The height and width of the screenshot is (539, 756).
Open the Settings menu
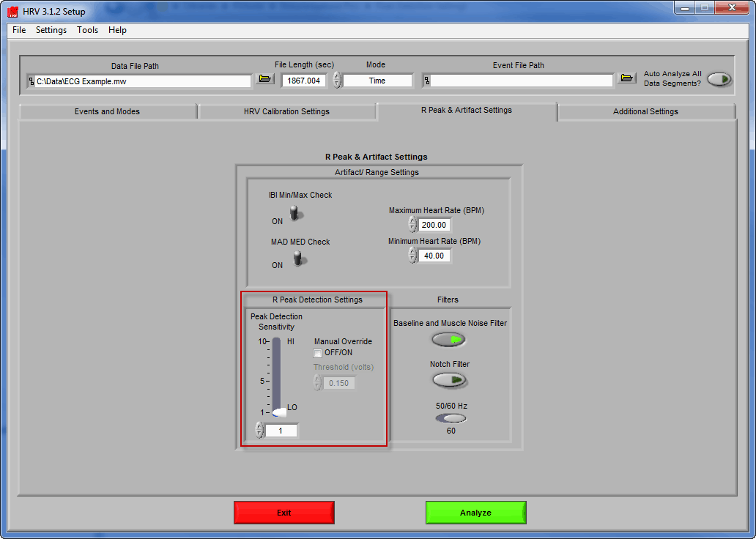[x=51, y=30]
